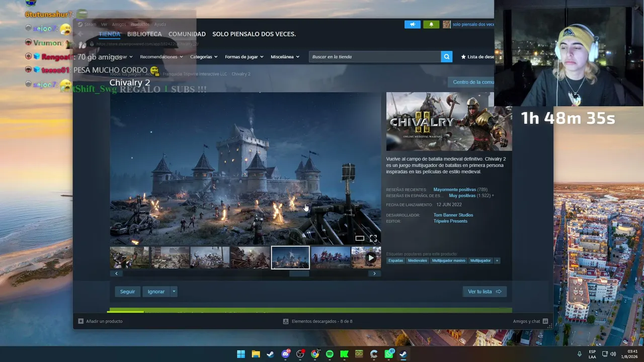This screenshot has width=644, height=362.
Task: Toggle fullscreen on the screenshot viewer
Action: point(373,238)
